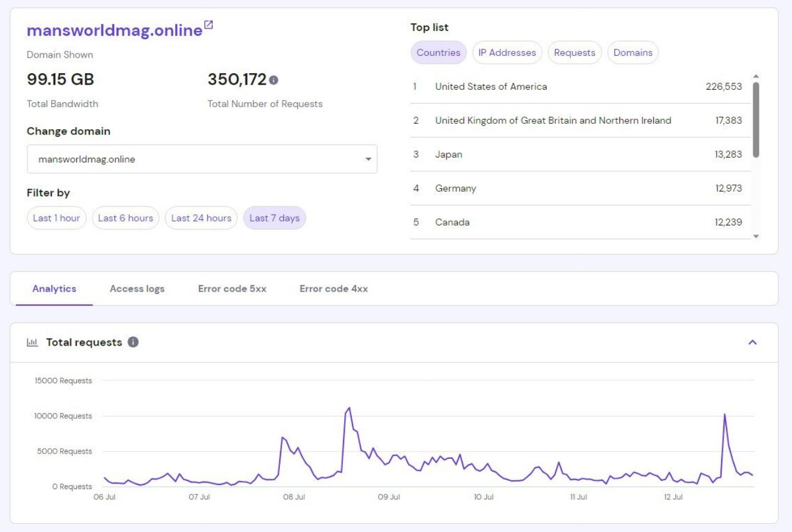The height and width of the screenshot is (532, 792).
Task: Collapse the Total requests panel chevron
Action: click(753, 342)
